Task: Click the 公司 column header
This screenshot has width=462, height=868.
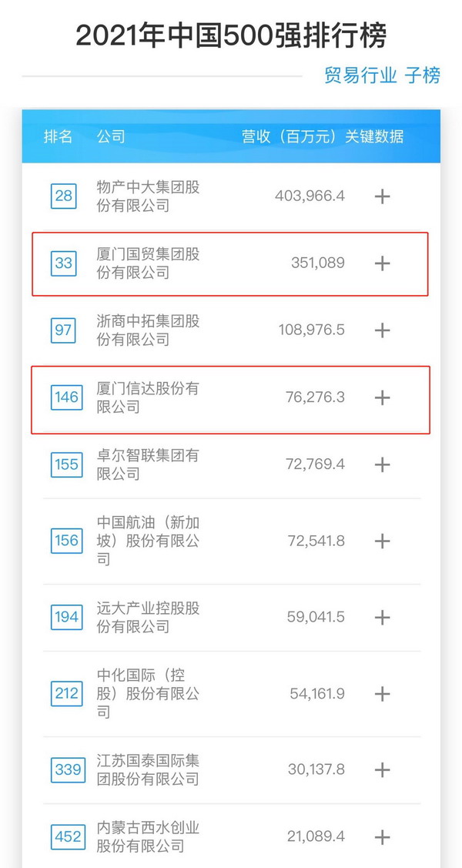Action: click(111, 137)
